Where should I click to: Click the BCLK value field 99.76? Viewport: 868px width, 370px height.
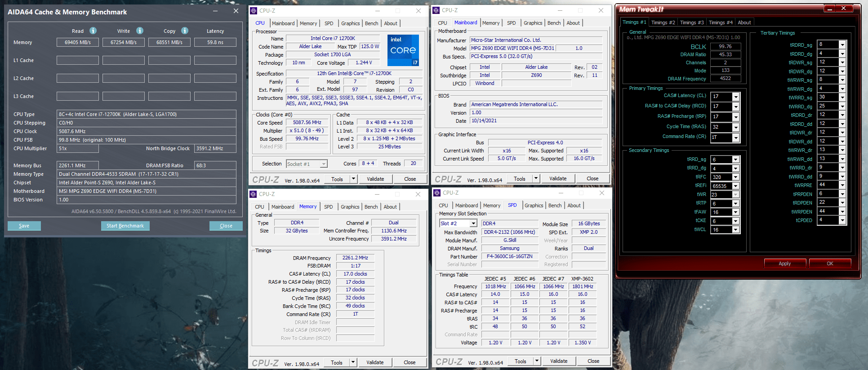pos(725,46)
